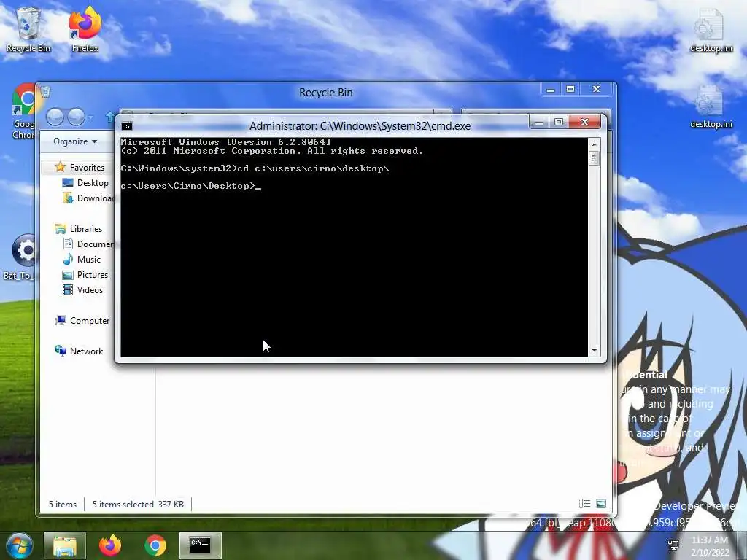Image resolution: width=747 pixels, height=560 pixels.
Task: Open File Explorer from the taskbar
Action: pyautogui.click(x=65, y=545)
